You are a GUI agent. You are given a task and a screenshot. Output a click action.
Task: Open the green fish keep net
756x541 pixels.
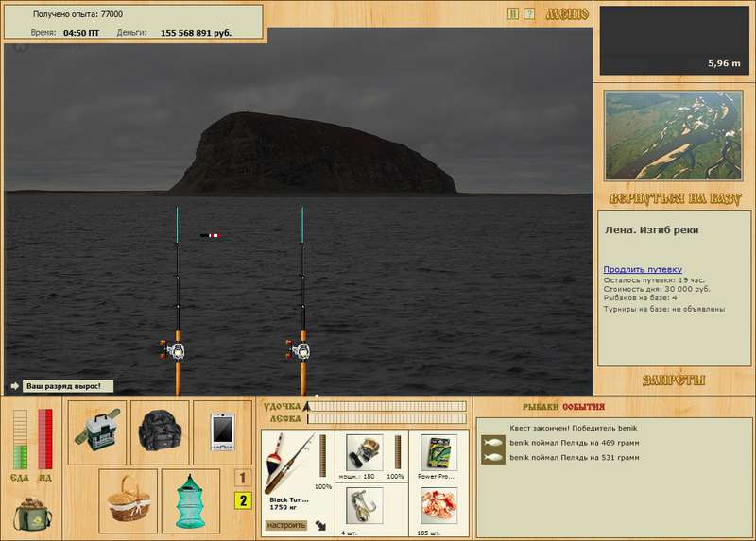click(191, 498)
